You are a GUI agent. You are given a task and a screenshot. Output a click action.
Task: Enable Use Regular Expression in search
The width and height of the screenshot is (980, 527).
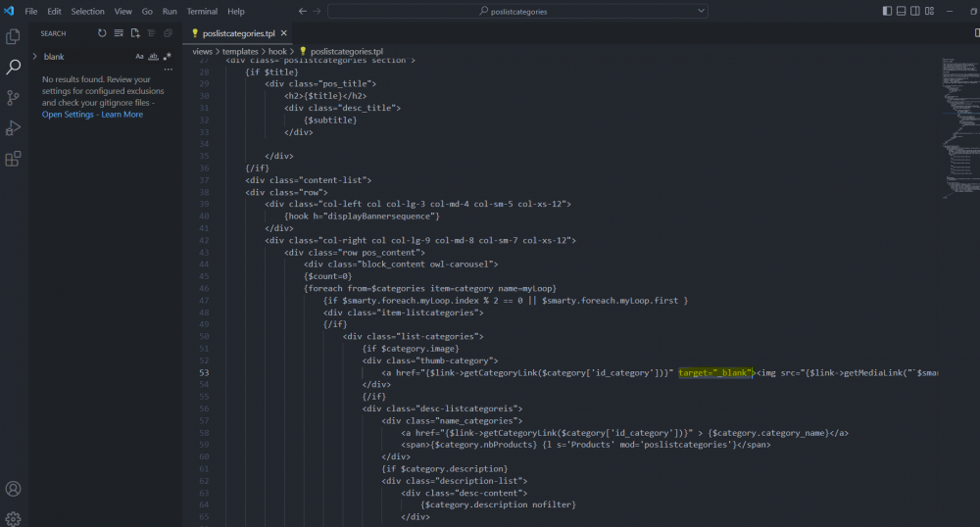tap(167, 57)
